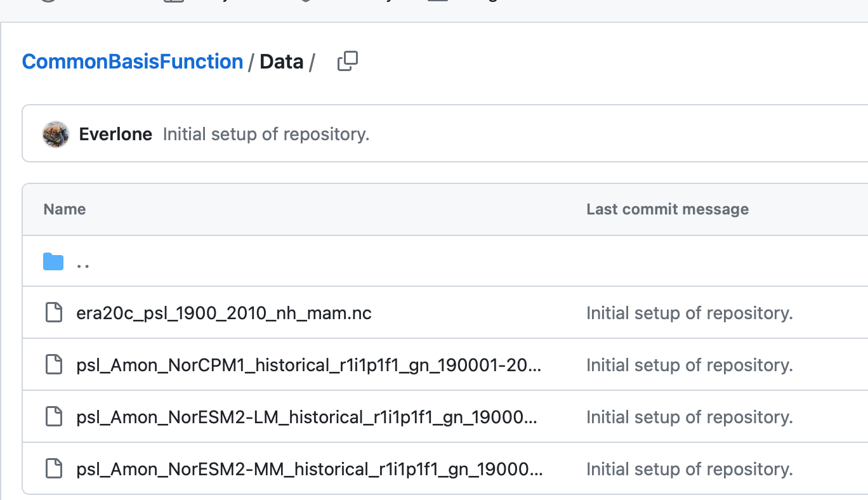This screenshot has height=500, width=868.
Task: Click file icon next to NorCPM1 file
Action: (x=54, y=365)
